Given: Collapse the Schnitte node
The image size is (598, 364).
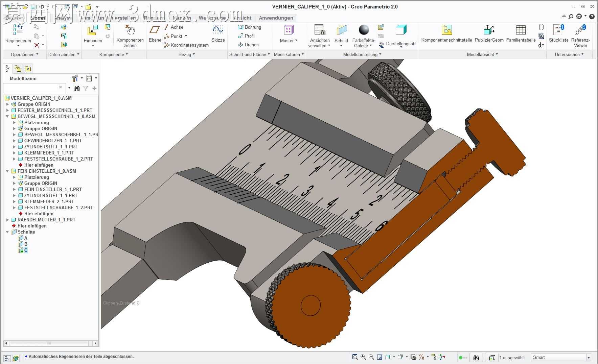Looking at the screenshot, I should pyautogui.click(x=7, y=232).
